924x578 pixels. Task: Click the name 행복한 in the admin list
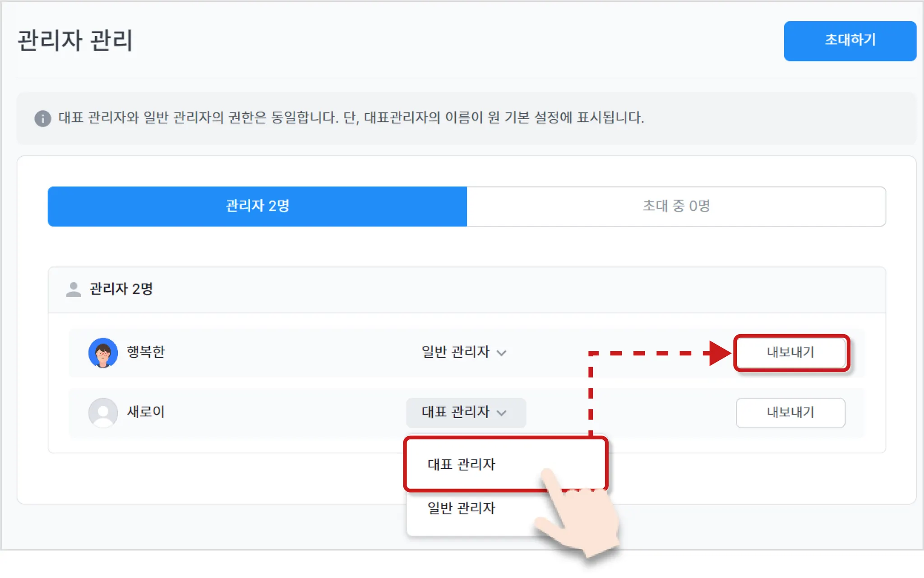pos(146,352)
